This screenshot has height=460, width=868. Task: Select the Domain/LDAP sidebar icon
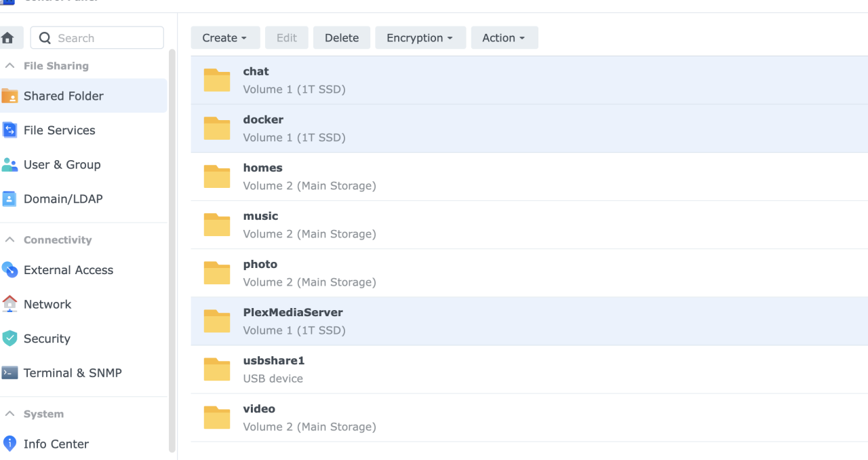point(9,198)
